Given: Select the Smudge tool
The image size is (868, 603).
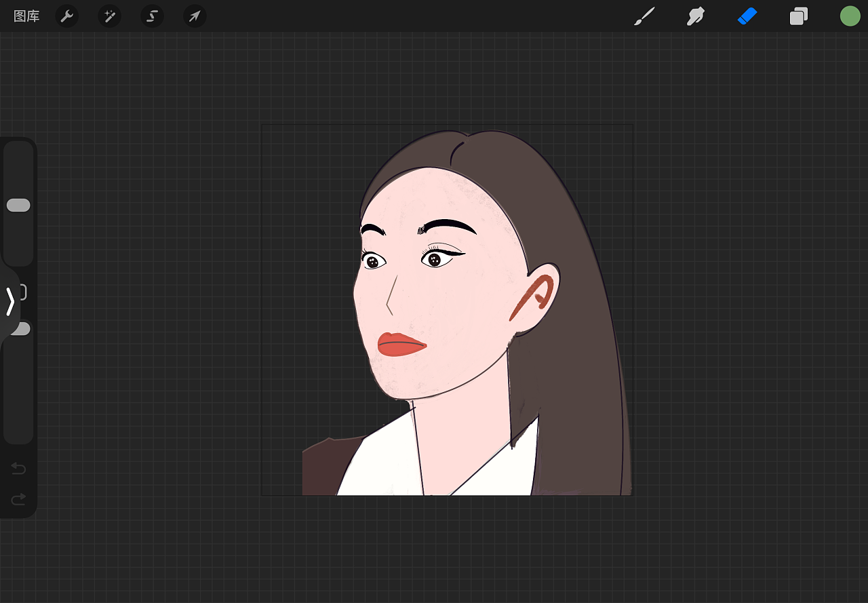Looking at the screenshot, I should pos(696,16).
